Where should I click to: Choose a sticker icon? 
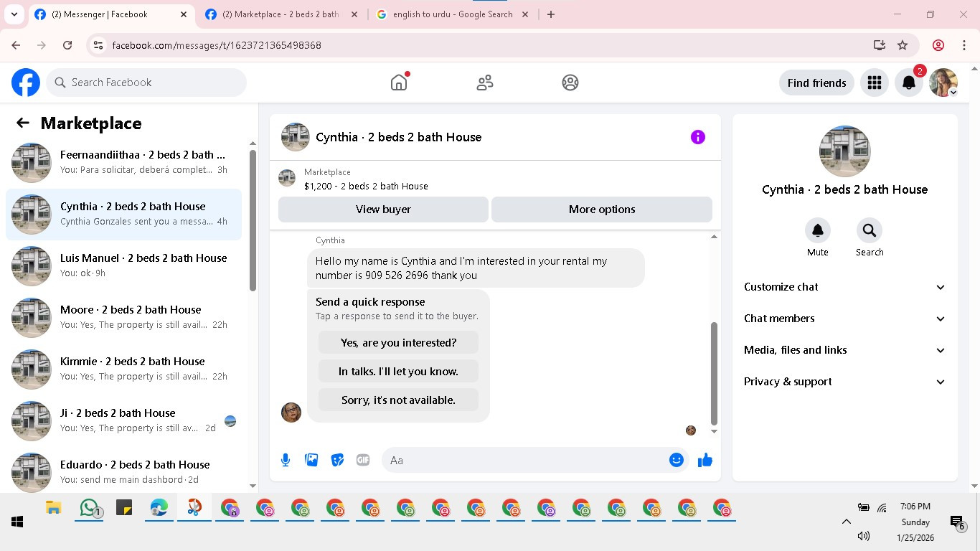337,460
